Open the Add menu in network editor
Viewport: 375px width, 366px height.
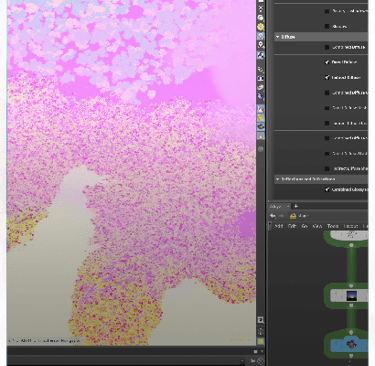278,226
